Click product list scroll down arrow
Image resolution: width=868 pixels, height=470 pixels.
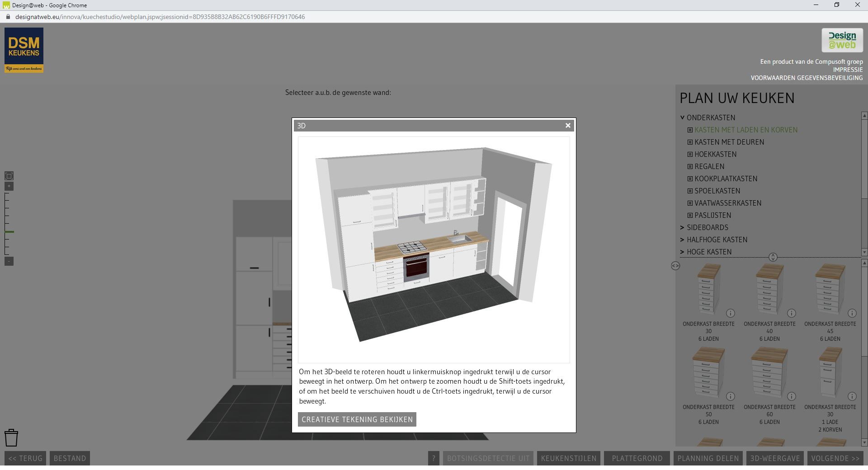coord(864,443)
